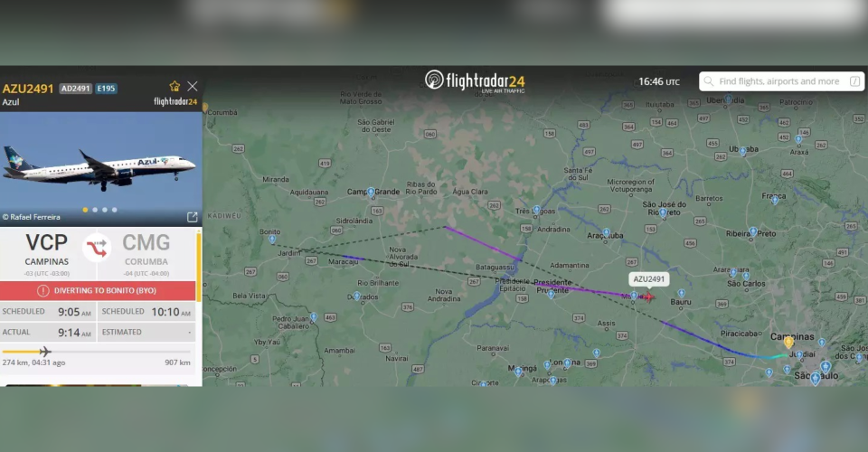This screenshot has height=452, width=868.
Task: Open CMG Corumba airport link
Action: [146, 253]
